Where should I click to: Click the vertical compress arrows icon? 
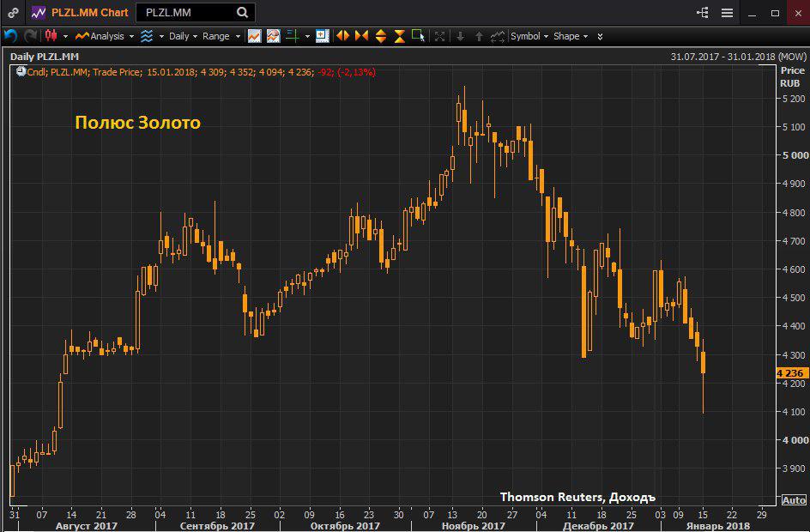point(399,36)
